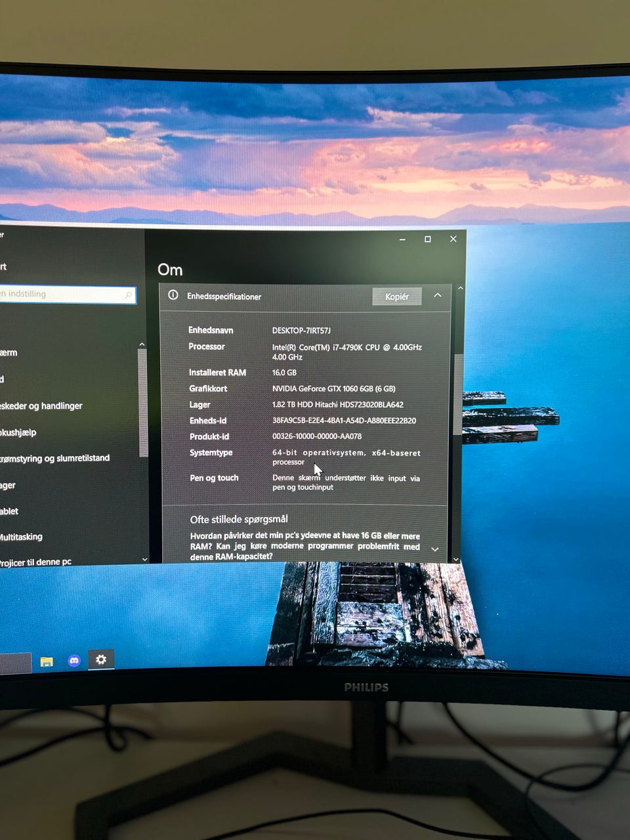
Task: Select the Tablet sidebar entry
Action: (9, 511)
